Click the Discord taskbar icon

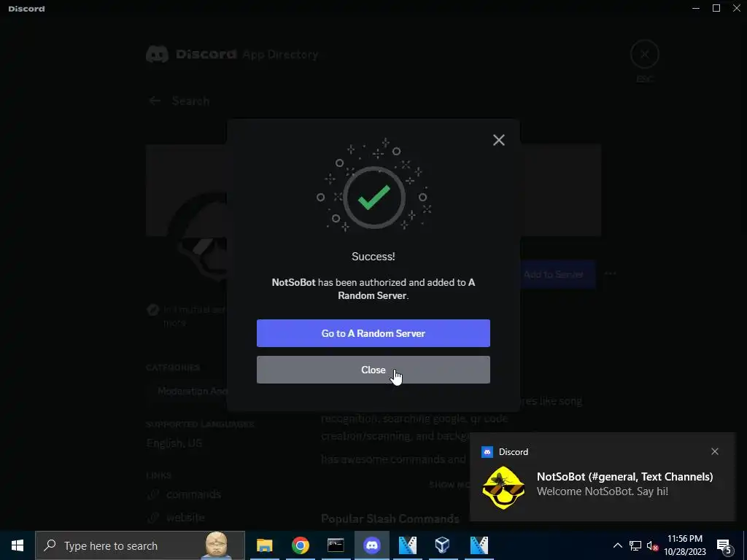[371, 545]
